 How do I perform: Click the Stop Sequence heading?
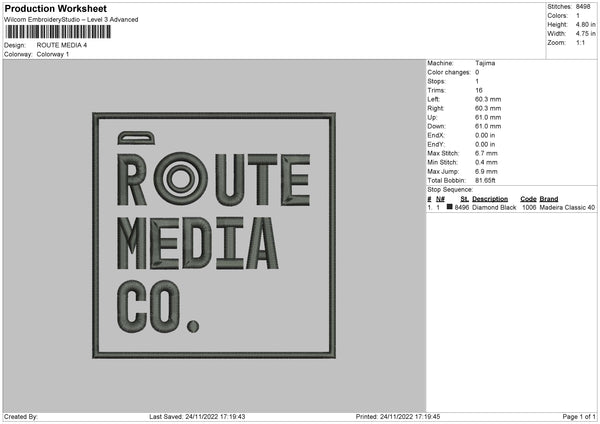point(450,189)
